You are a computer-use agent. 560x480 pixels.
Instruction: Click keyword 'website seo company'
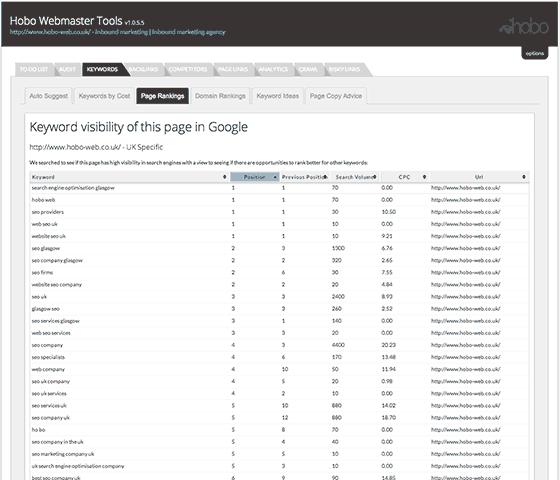click(57, 285)
